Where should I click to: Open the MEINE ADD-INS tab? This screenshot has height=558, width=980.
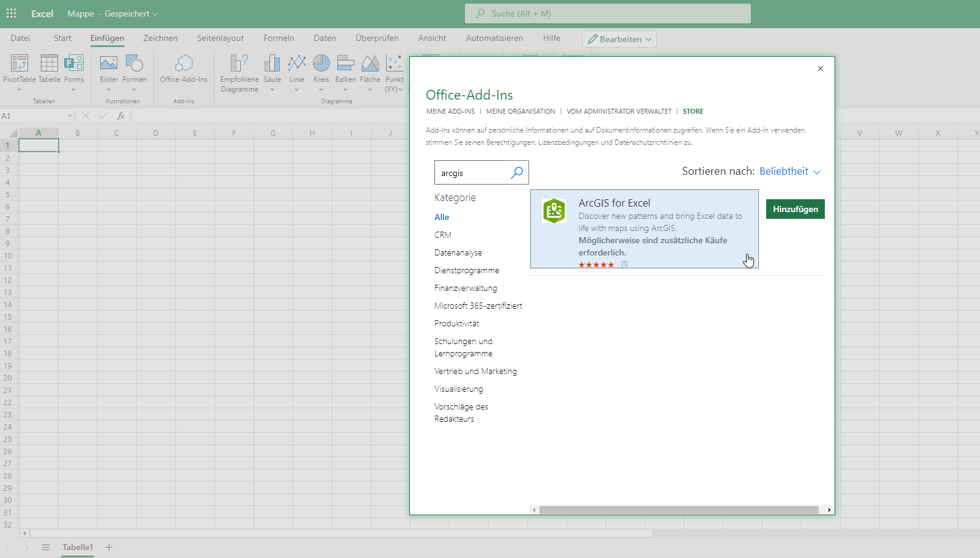[450, 111]
